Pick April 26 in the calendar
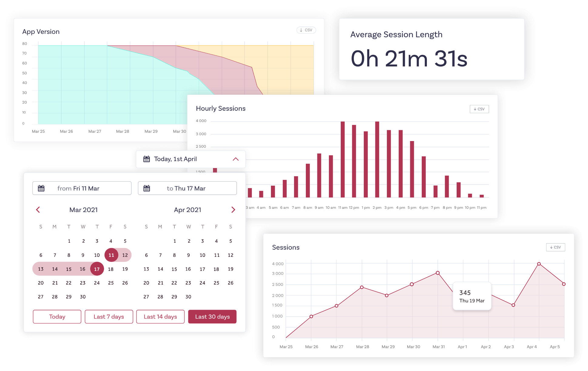The height and width of the screenshot is (371, 588). click(x=231, y=283)
